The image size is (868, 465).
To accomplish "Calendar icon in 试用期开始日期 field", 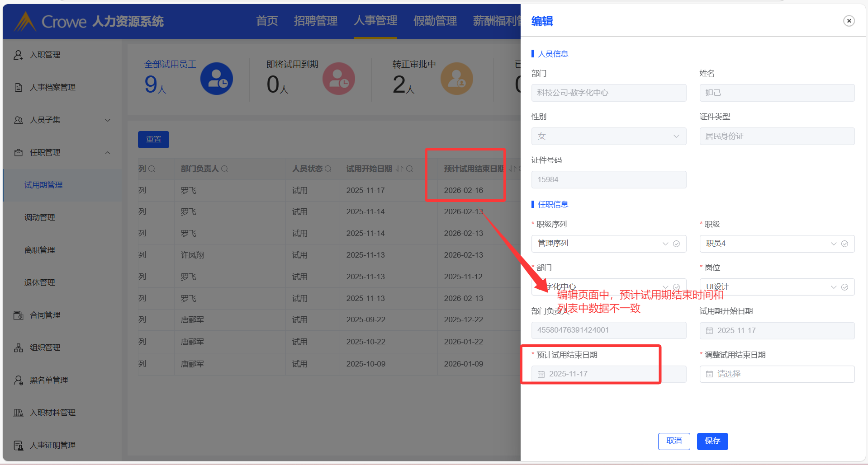I will pos(709,331).
